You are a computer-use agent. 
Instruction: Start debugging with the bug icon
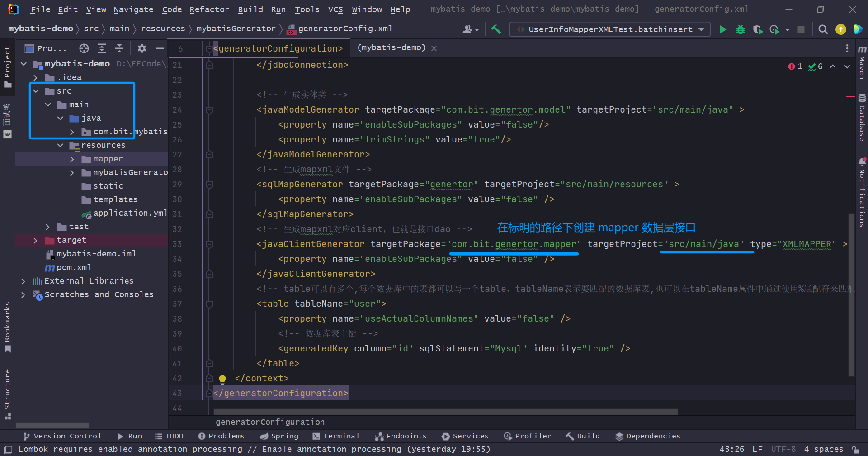[x=740, y=29]
